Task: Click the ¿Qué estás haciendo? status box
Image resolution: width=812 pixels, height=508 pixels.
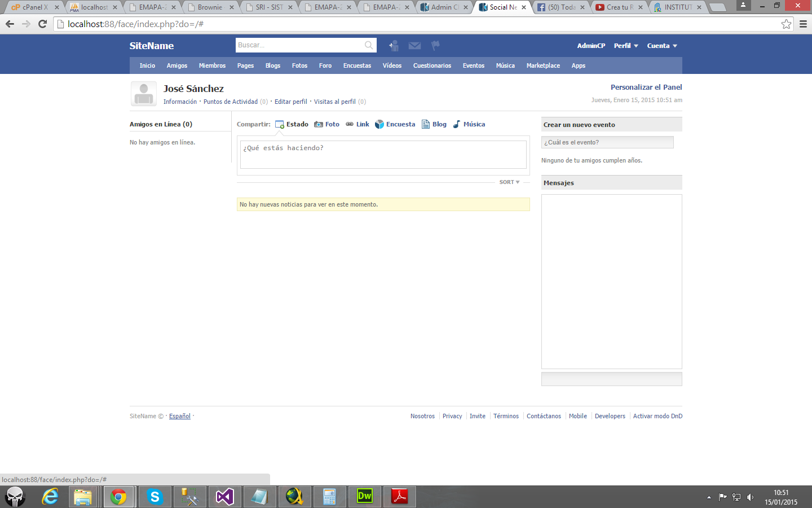Action: click(383, 154)
